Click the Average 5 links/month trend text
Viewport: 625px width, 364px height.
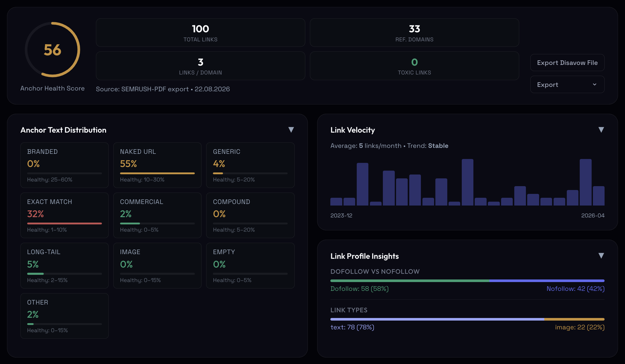[x=389, y=146]
